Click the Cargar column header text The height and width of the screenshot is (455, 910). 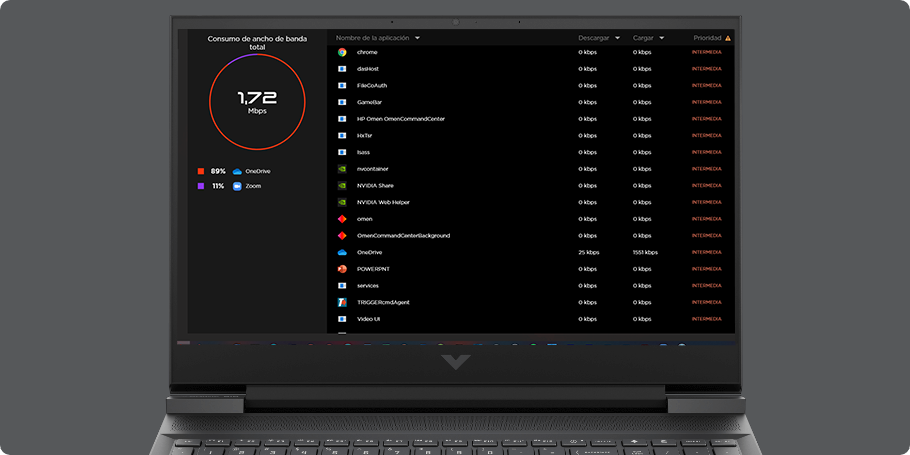(643, 38)
